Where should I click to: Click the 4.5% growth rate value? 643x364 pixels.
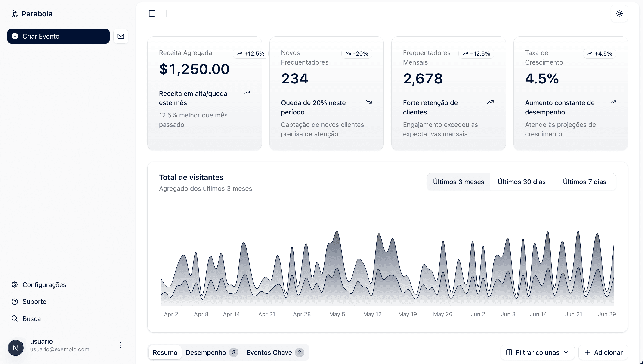[x=542, y=78]
